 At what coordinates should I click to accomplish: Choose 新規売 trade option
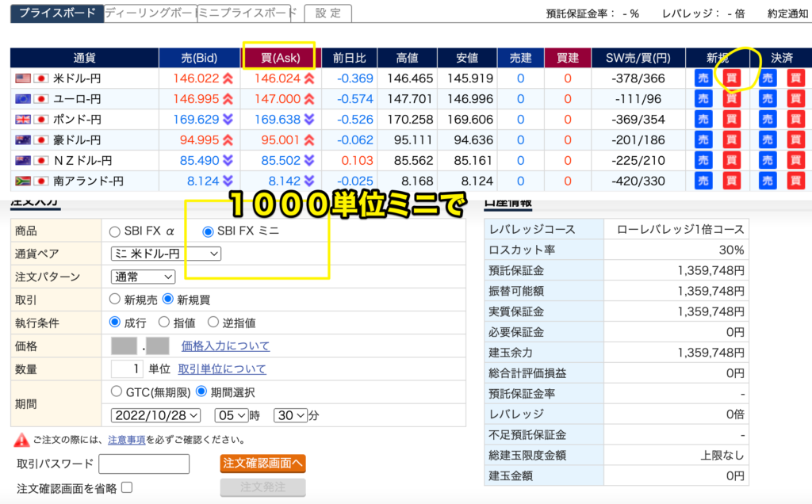click(x=115, y=299)
